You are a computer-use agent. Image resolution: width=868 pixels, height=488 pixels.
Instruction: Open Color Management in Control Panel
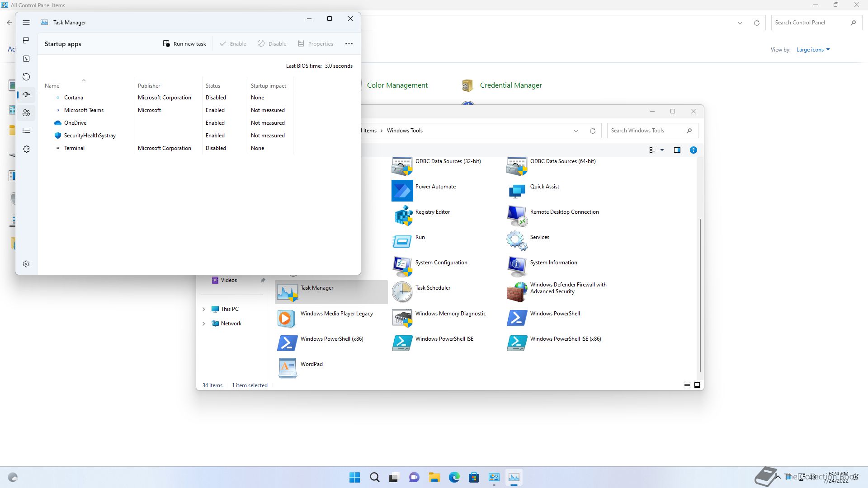coord(397,85)
